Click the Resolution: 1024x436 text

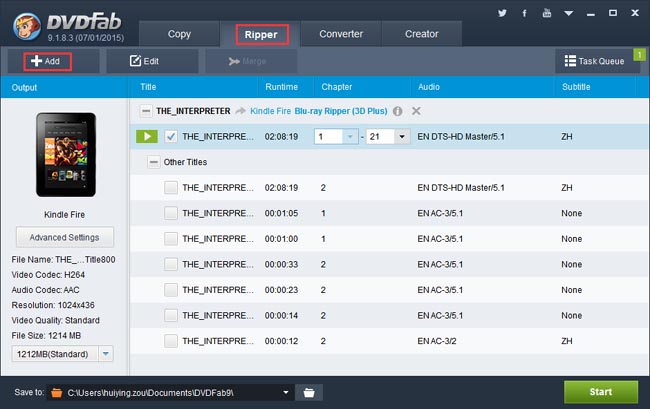point(53,305)
